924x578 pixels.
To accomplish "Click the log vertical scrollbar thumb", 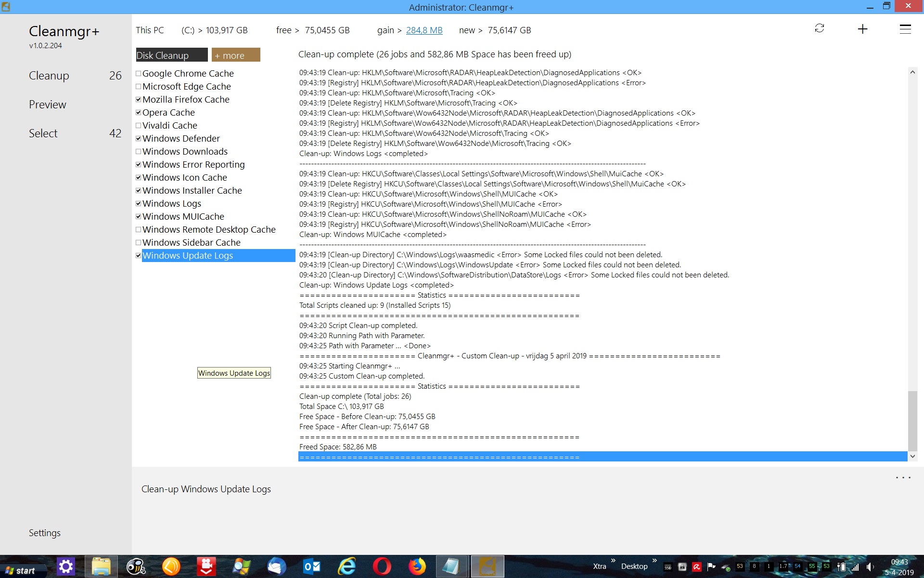I will click(x=912, y=420).
